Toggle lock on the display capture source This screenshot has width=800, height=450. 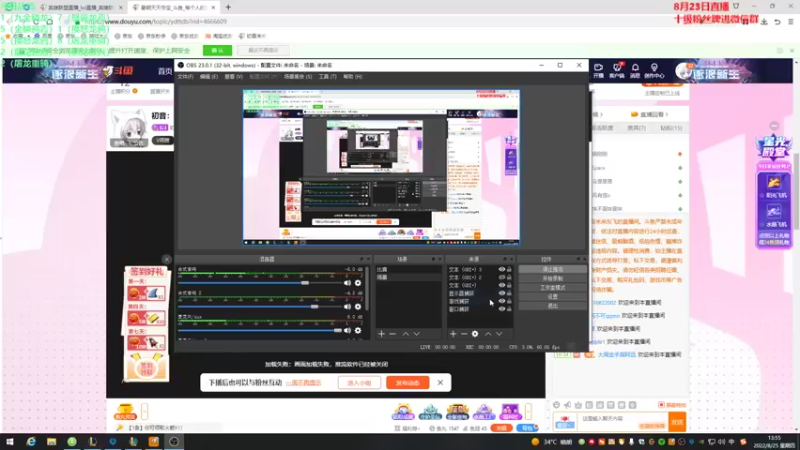509,293
